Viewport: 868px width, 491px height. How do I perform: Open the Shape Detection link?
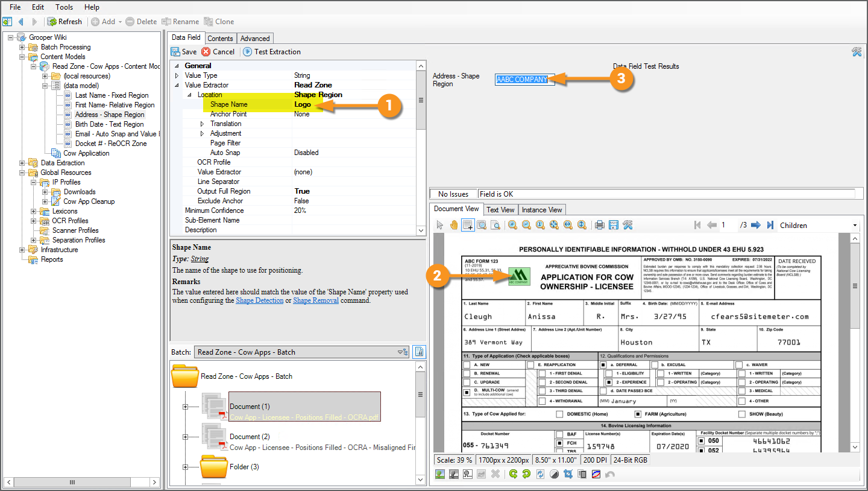(259, 300)
